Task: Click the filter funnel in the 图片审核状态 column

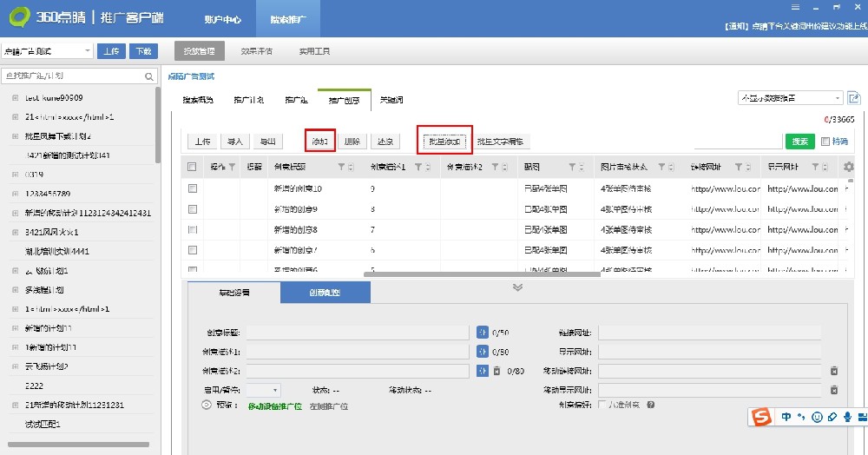Action: [661, 167]
